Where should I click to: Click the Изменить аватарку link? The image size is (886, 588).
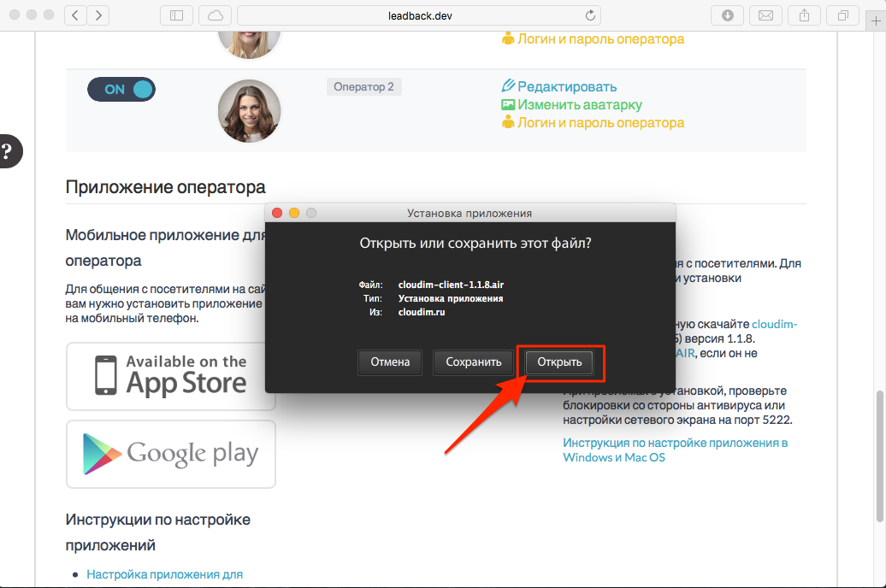(579, 104)
